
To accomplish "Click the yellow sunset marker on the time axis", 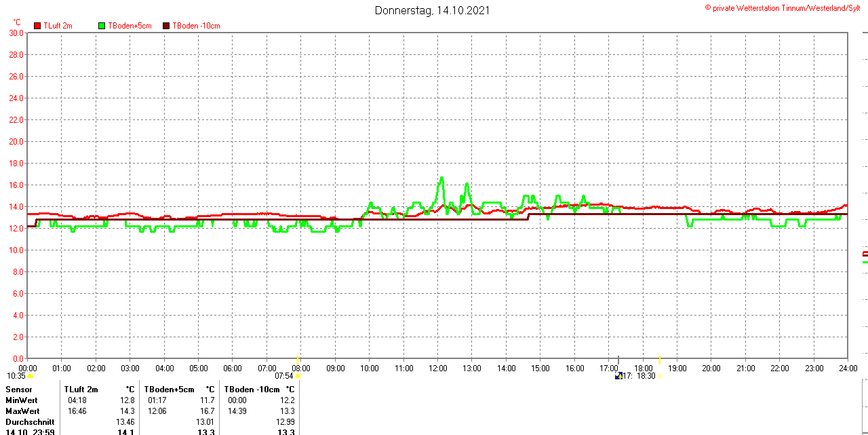I will [x=659, y=358].
